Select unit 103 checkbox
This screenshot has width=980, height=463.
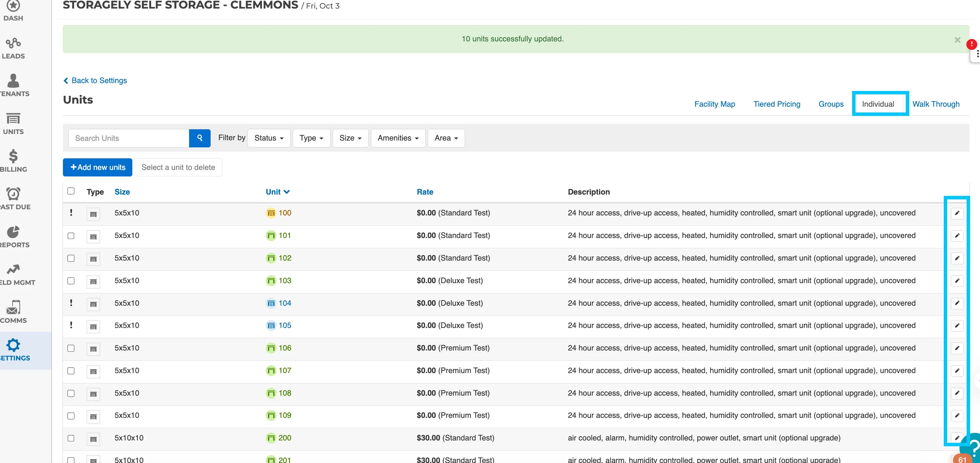(71, 281)
